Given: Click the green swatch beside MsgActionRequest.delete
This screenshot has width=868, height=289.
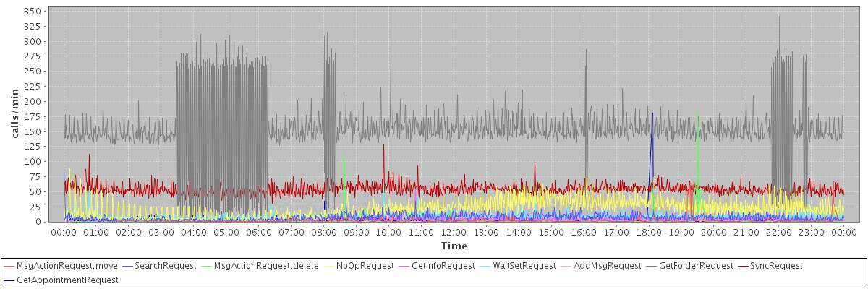Looking at the screenshot, I should click(x=206, y=266).
